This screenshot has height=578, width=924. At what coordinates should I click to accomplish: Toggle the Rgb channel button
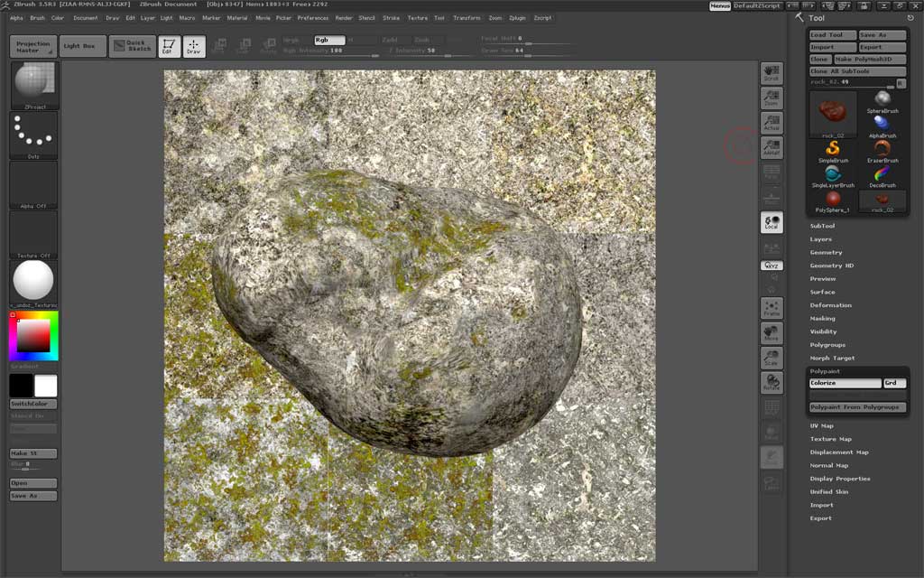(x=329, y=40)
